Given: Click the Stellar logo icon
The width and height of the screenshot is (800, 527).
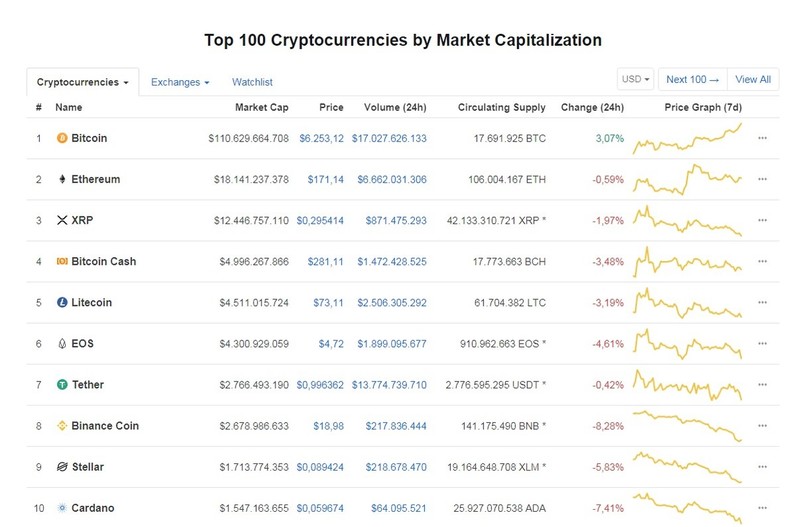Looking at the screenshot, I should coord(62,467).
